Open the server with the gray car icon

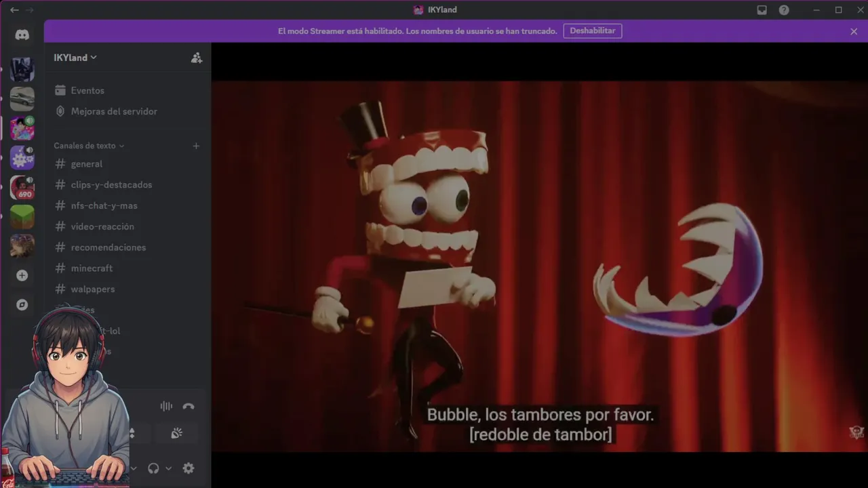pos(22,98)
